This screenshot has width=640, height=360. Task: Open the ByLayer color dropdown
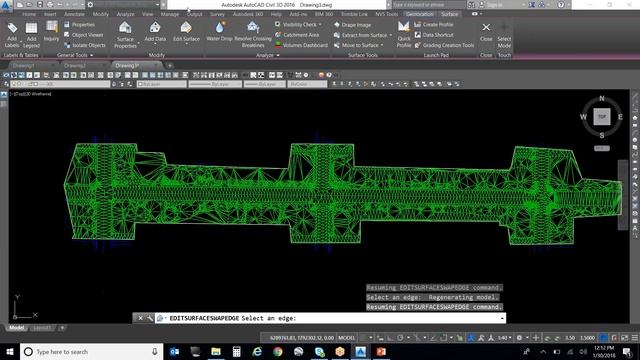tap(162, 84)
